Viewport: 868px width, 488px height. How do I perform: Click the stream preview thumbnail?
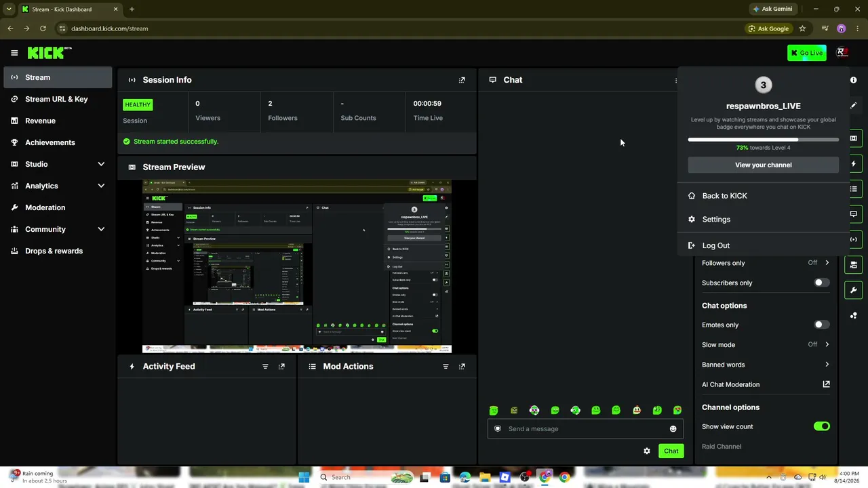[x=297, y=266]
